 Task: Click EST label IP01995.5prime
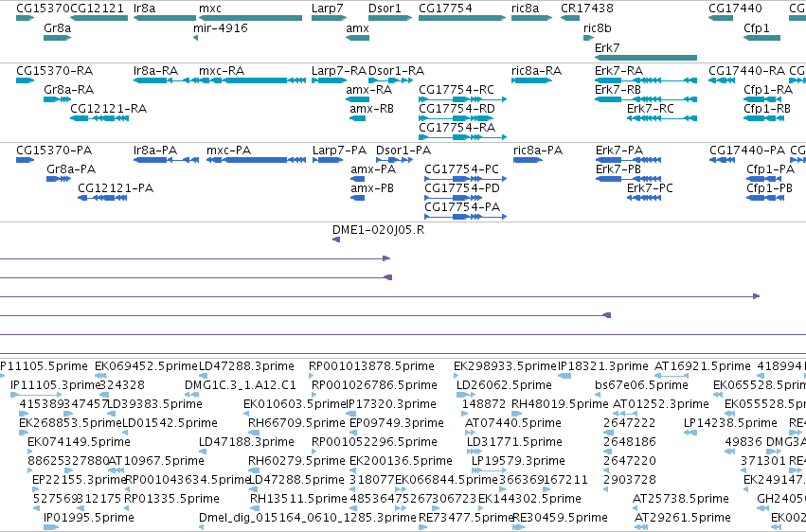point(89,517)
